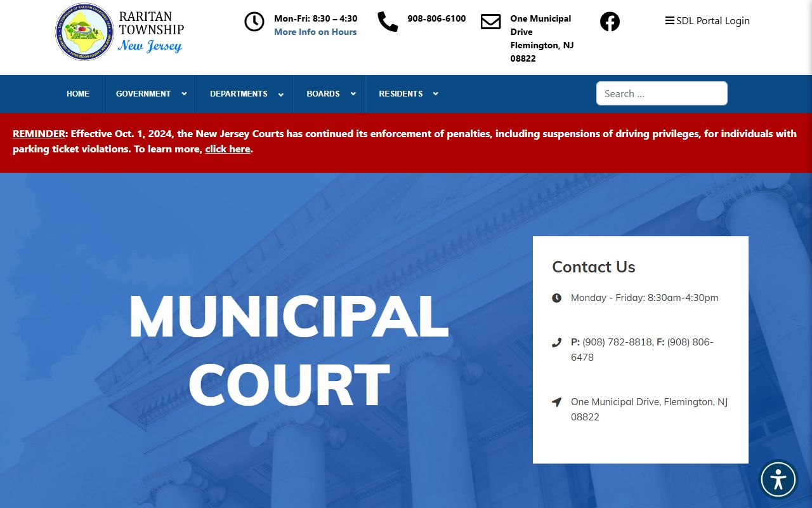Viewport: 812px width, 508px height.
Task: Open the accessibility widget button
Action: [x=778, y=479]
